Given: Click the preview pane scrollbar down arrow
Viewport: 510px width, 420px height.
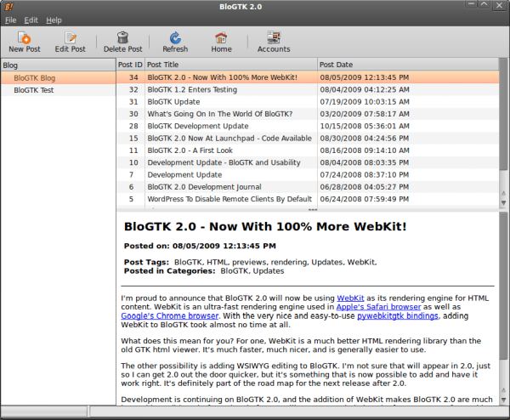Looking at the screenshot, I should pos(503,400).
